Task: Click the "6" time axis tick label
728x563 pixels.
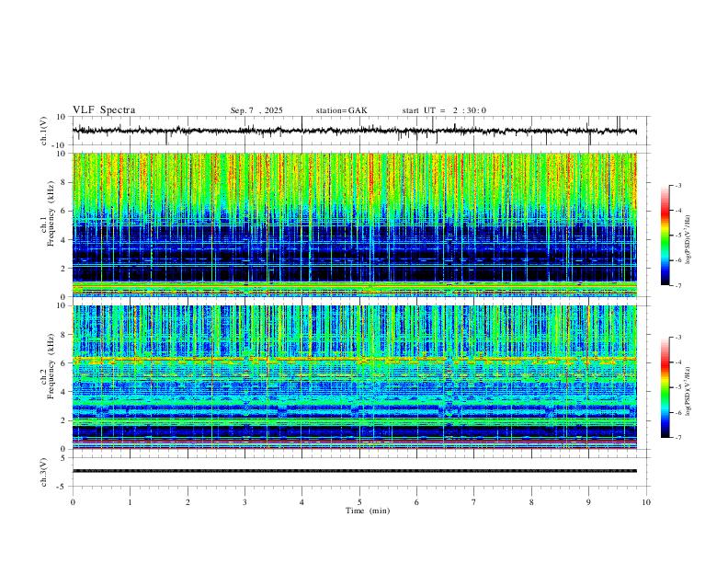Action: tap(416, 502)
